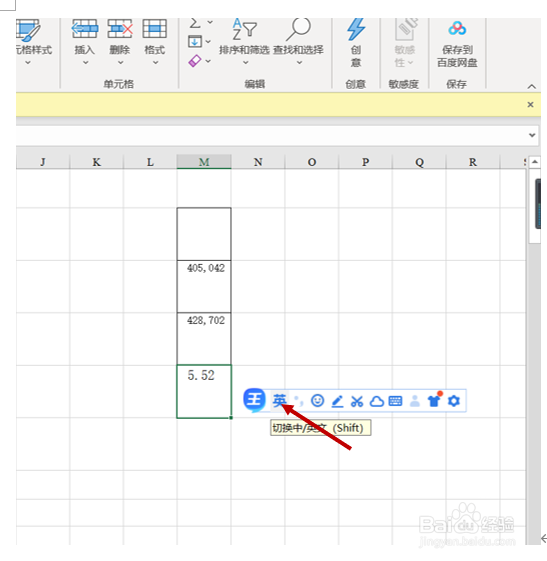Viewport: 547px width, 561px height.
Task: Expand the Insert (插入) dropdown arrow
Action: click(x=86, y=63)
